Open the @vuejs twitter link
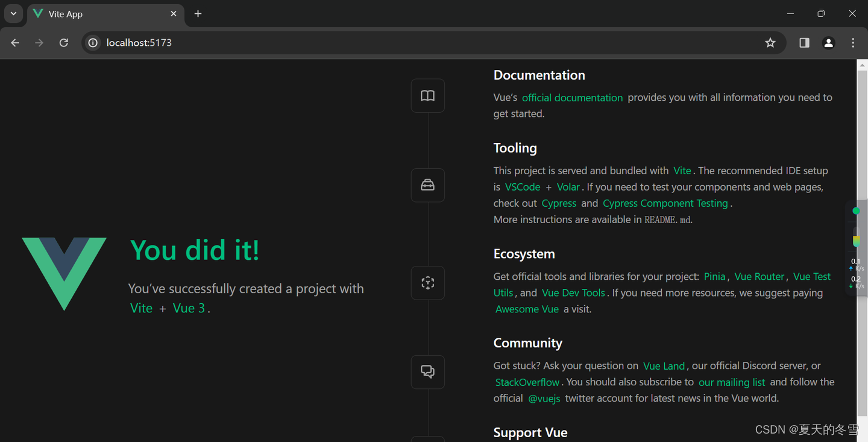 544,399
